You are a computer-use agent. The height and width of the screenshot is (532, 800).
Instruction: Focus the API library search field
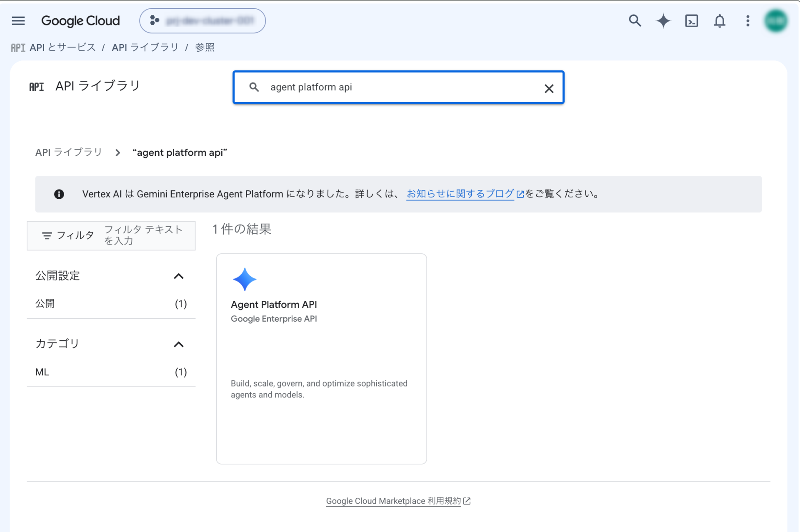(398, 87)
